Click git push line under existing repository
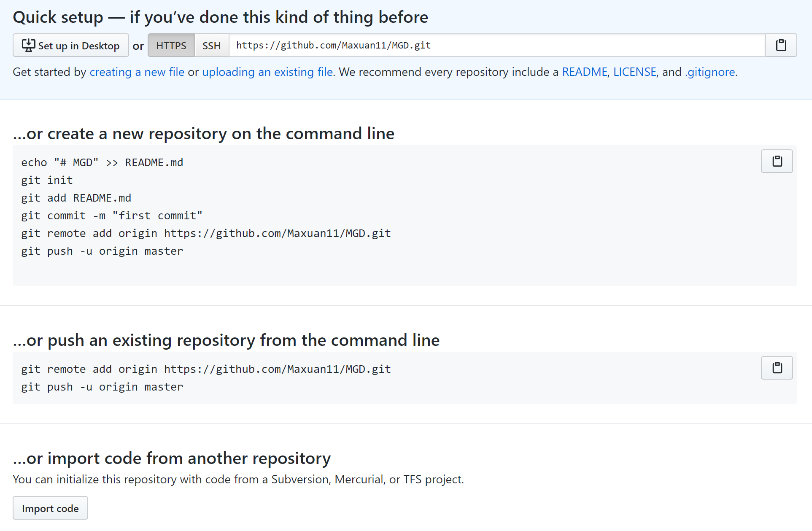 [x=102, y=387]
